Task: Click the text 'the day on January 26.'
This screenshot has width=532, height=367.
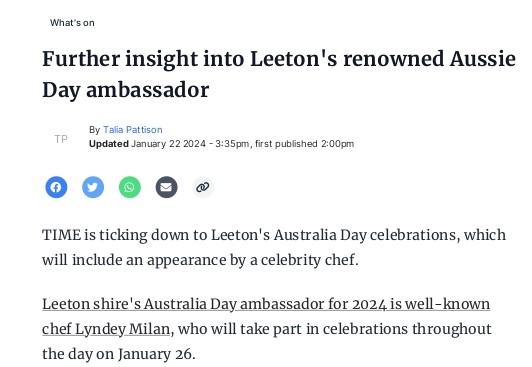Action: [119, 354]
